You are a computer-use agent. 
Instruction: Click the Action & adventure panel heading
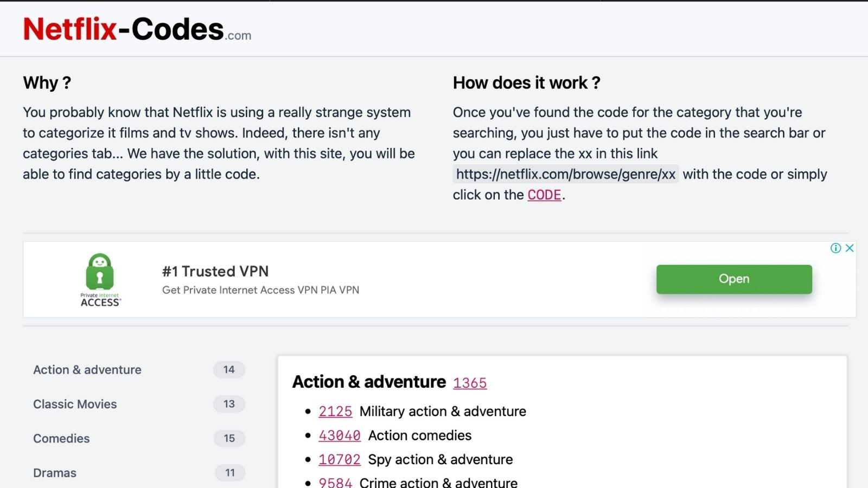click(x=369, y=382)
